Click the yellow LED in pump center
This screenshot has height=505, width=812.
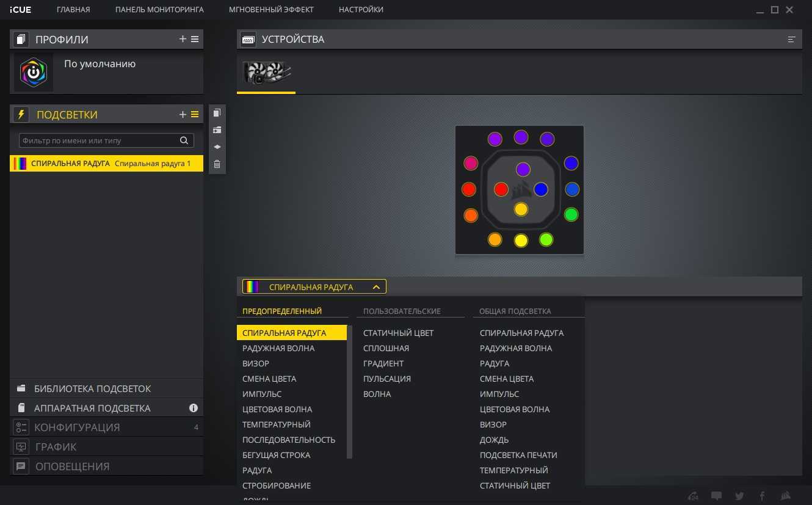[x=521, y=209]
